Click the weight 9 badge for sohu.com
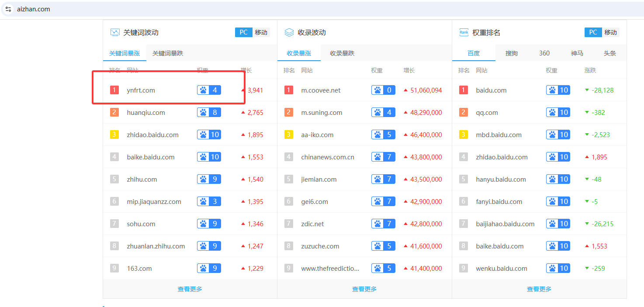This screenshot has width=644, height=307. [209, 224]
